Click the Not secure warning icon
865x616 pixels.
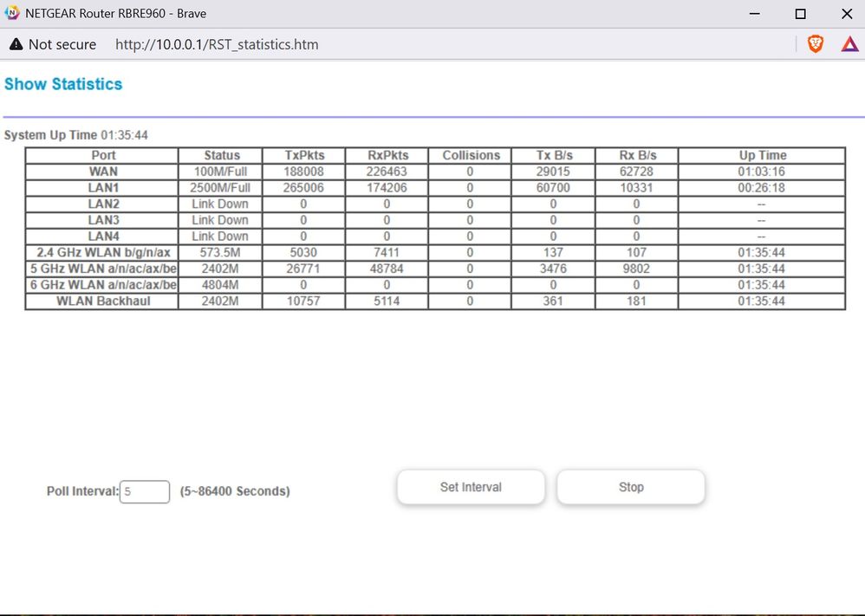click(16, 44)
